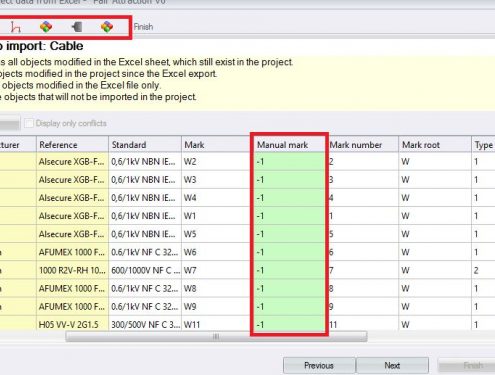Click the Previous button

[319, 366]
